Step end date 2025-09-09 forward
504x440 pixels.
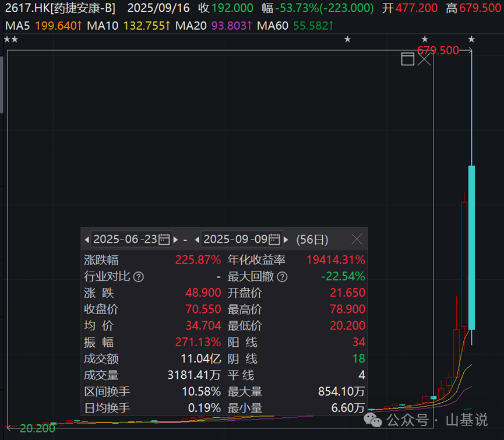[286, 240]
